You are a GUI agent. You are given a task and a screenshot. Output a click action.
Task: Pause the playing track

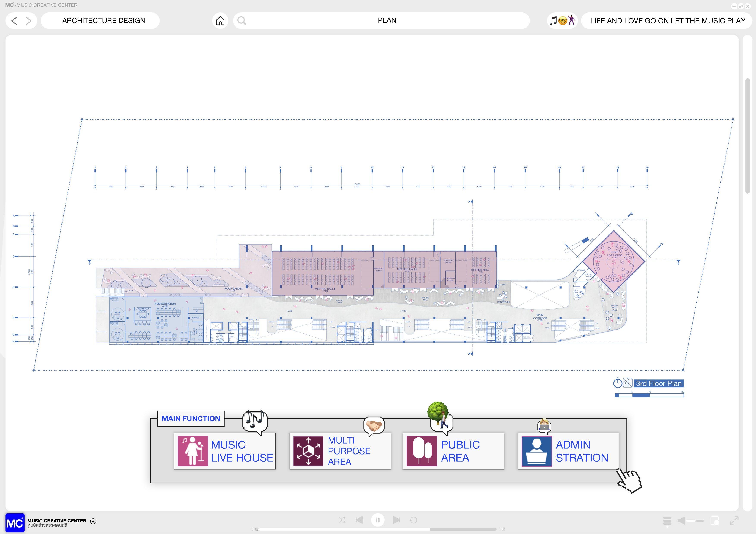coord(378,520)
